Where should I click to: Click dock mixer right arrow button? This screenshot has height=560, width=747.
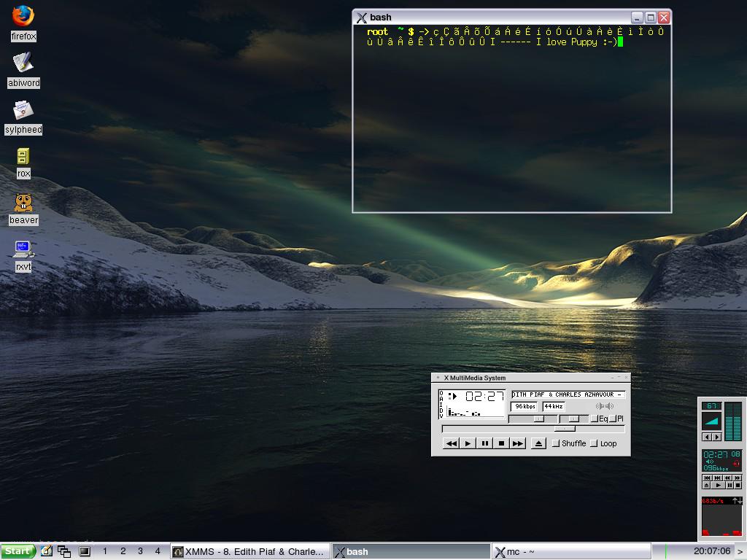click(716, 437)
